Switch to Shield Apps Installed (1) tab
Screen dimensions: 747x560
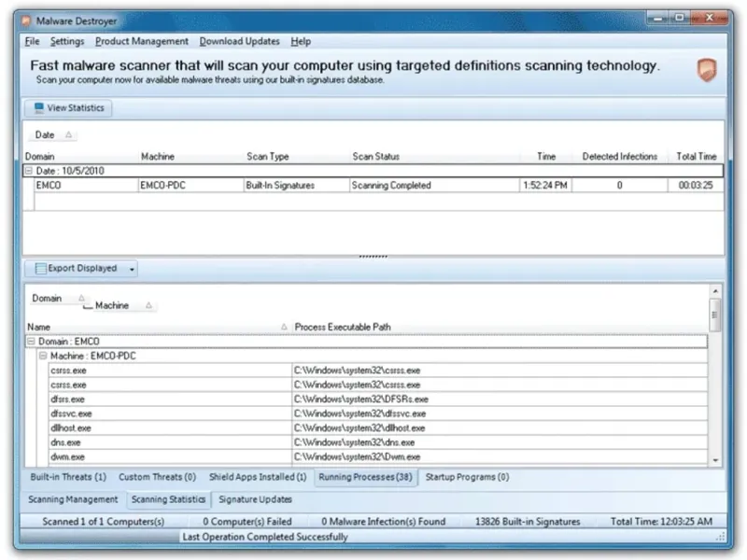(258, 477)
